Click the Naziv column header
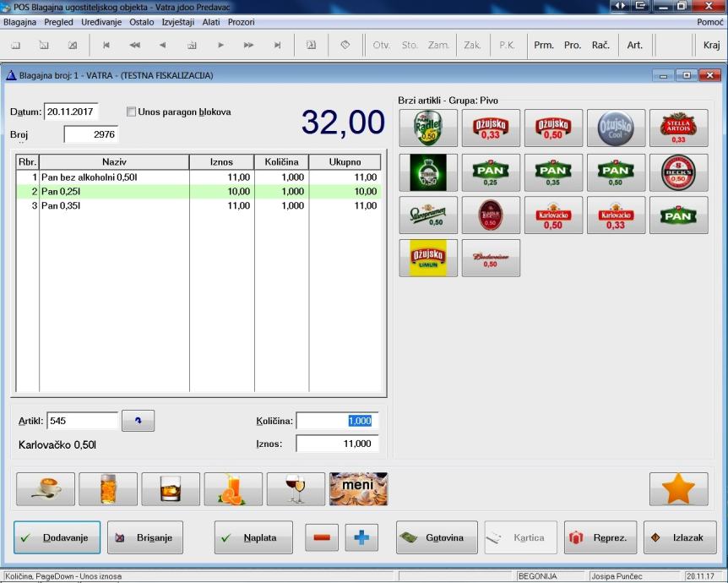 pos(114,162)
